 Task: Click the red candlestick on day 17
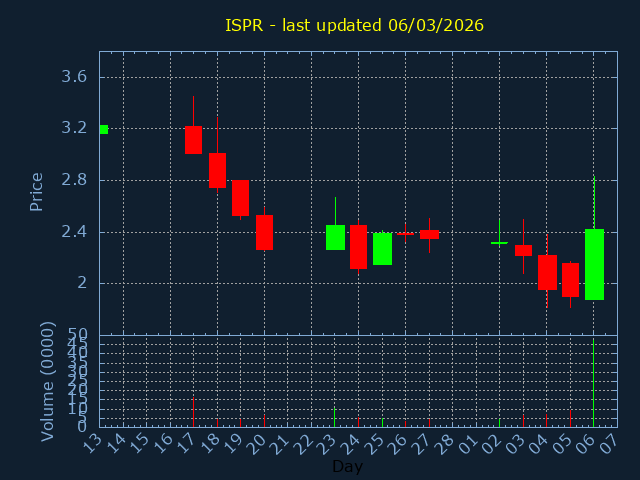[x=193, y=139]
